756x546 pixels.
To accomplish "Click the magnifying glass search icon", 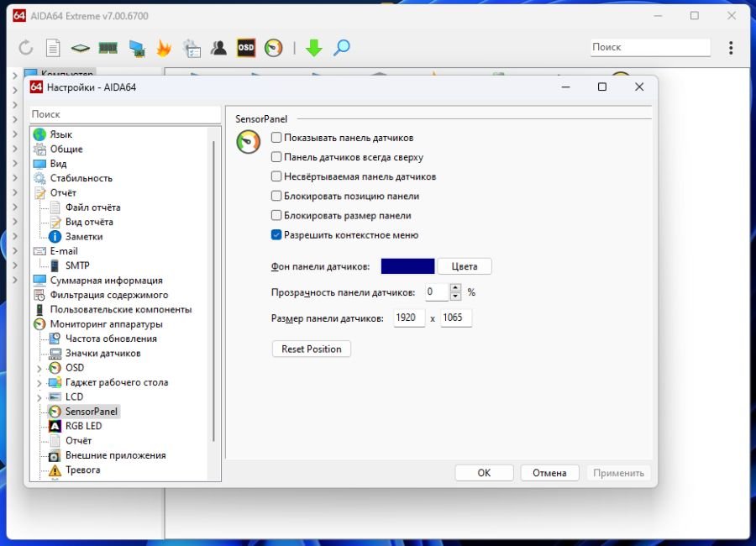I will 342,47.
